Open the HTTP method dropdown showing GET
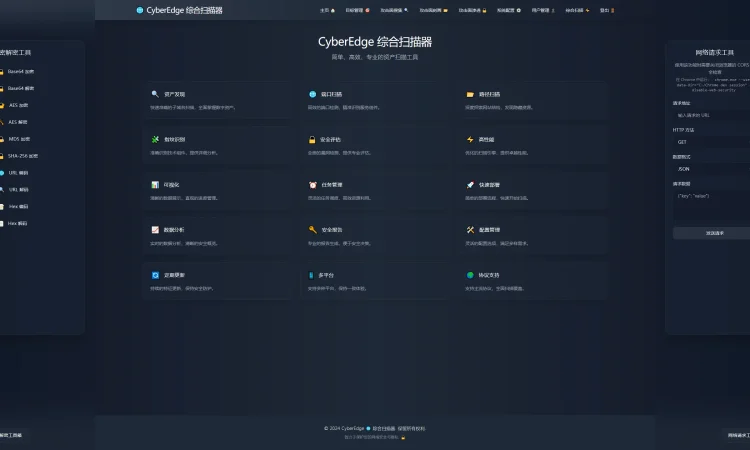 (x=711, y=142)
